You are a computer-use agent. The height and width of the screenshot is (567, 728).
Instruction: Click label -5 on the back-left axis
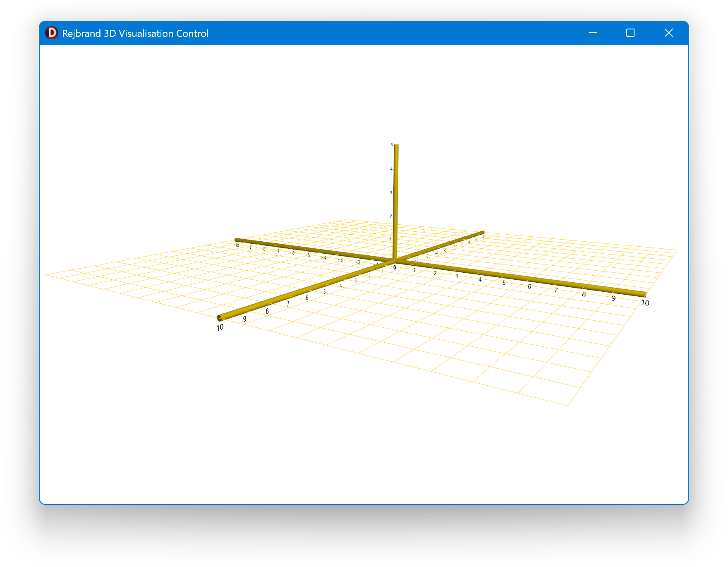coord(308,255)
